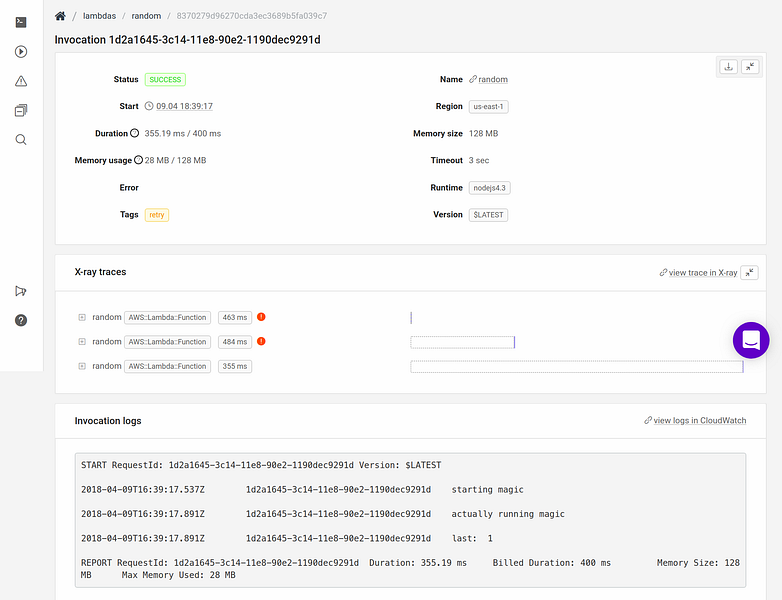Click the timeline bar of 355 ms trace
Screen dimensions: 782x600
pyautogui.click(x=577, y=367)
